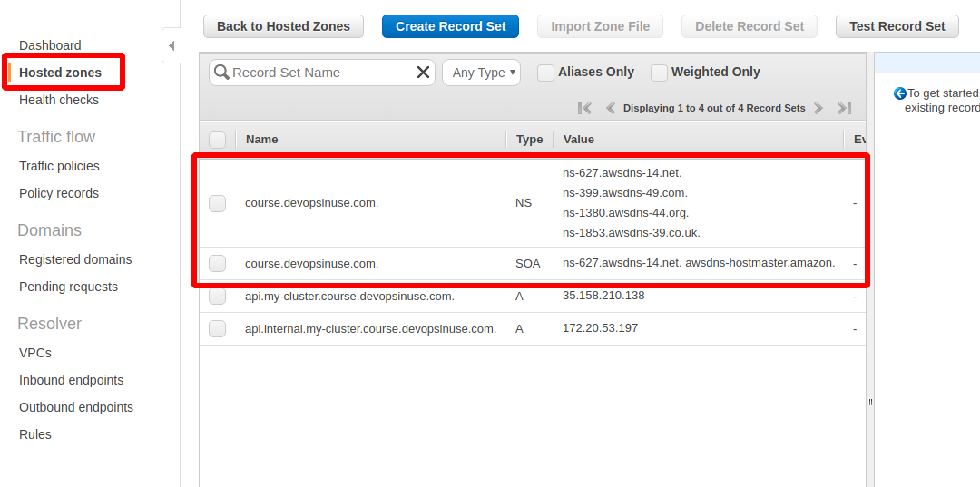Select api.internal.my-cluster record checkbox
Screen dimensions: 980x487
click(x=218, y=328)
